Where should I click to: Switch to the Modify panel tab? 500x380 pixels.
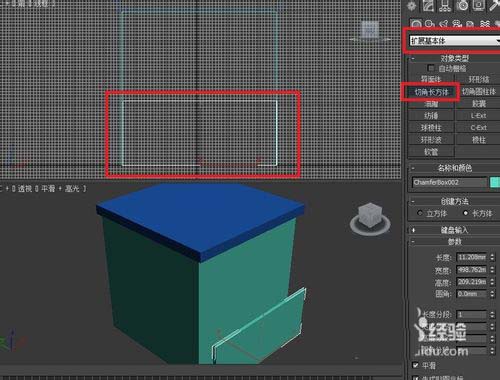click(428, 6)
